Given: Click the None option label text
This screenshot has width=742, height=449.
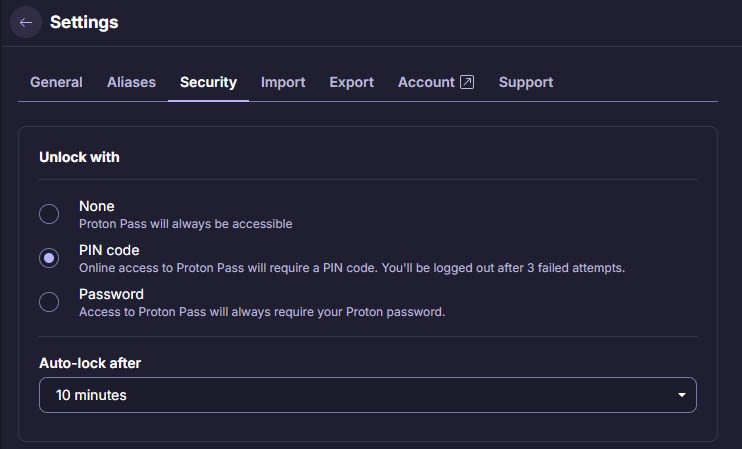Looking at the screenshot, I should [x=97, y=206].
